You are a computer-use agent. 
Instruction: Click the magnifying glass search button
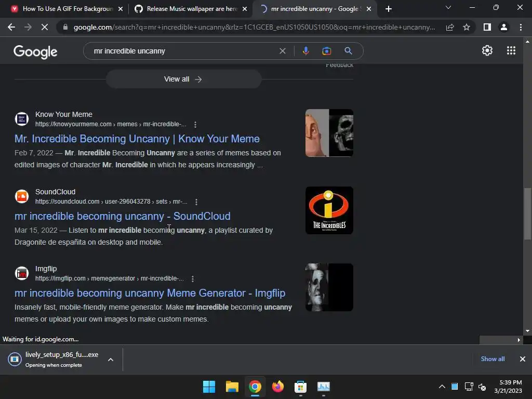348,51
